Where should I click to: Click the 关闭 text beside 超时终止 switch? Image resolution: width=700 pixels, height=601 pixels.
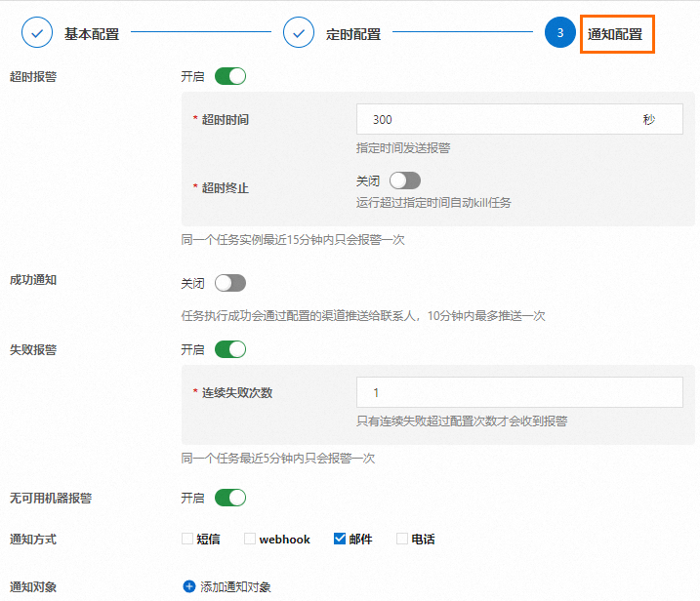(368, 181)
